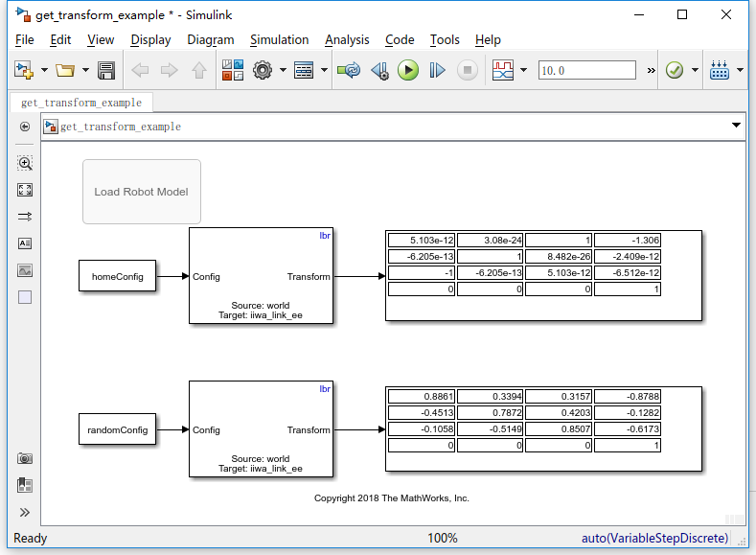Screen dimensions: 756x555
Task: Expand the breadcrumb path dropdown arrow
Action: click(736, 126)
